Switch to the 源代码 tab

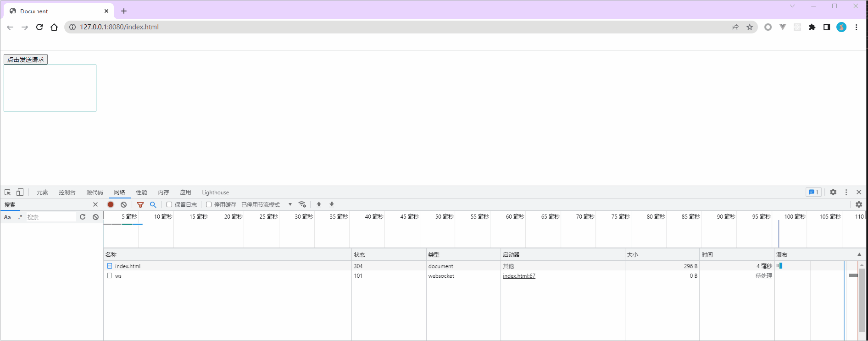[95, 192]
